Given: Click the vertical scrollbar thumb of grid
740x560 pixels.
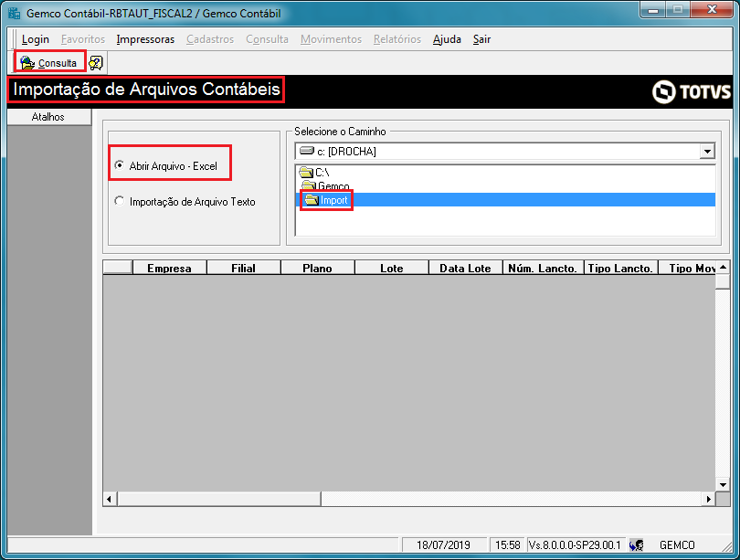Looking at the screenshot, I should (723, 281).
